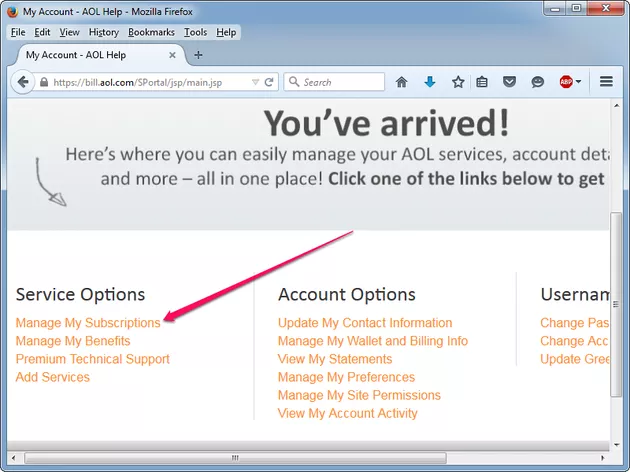Open Manage My Subscriptions link

point(88,323)
